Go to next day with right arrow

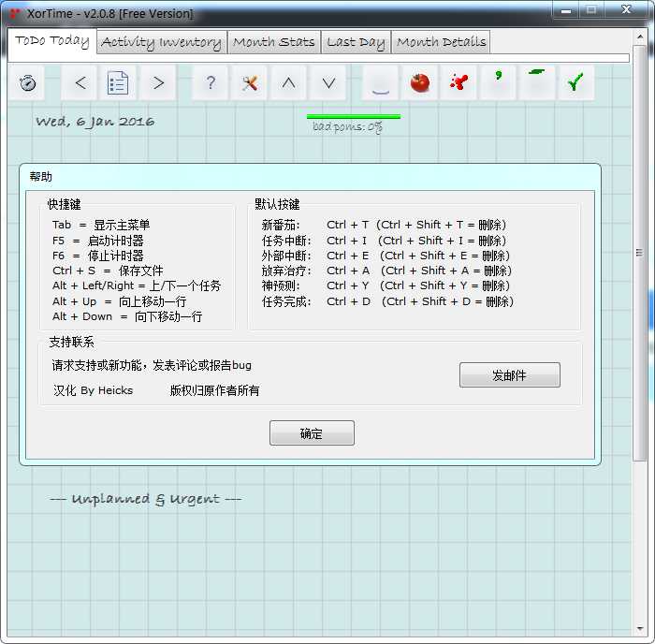(x=158, y=82)
